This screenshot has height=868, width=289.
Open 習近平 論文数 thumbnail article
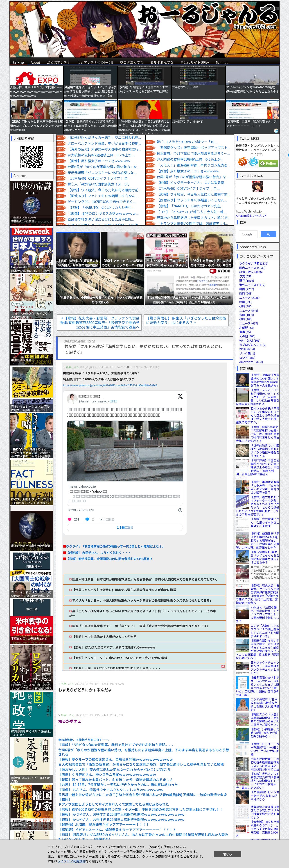144,116
